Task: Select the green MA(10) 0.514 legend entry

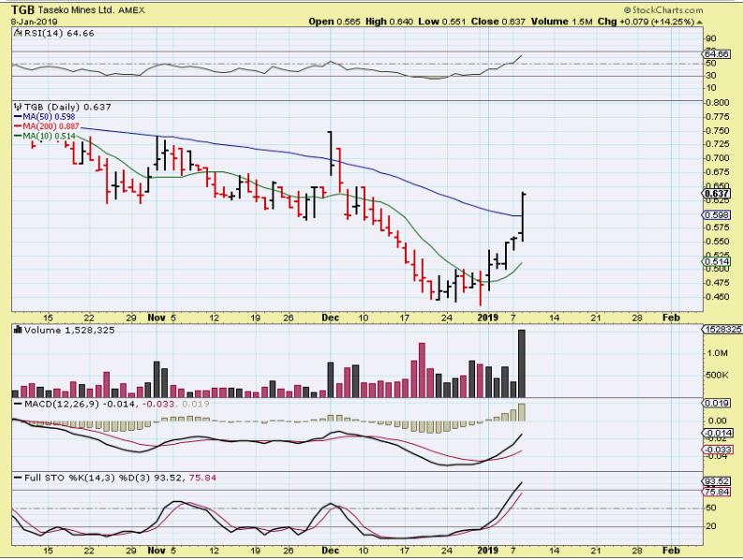Action: 45,136
